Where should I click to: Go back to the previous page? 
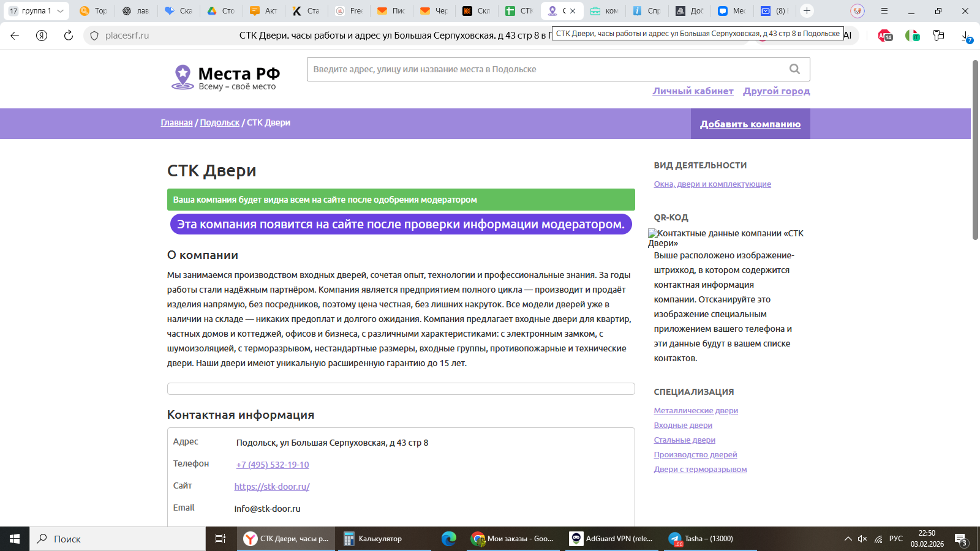coord(15,36)
